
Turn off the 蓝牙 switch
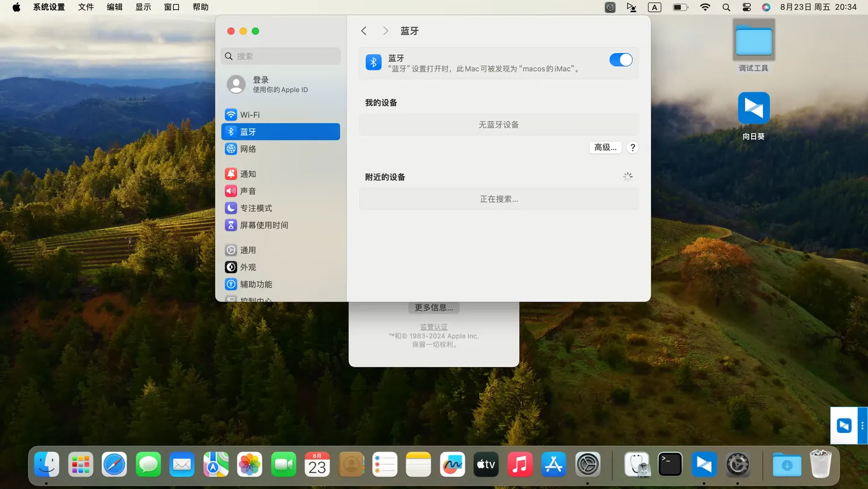(x=621, y=60)
